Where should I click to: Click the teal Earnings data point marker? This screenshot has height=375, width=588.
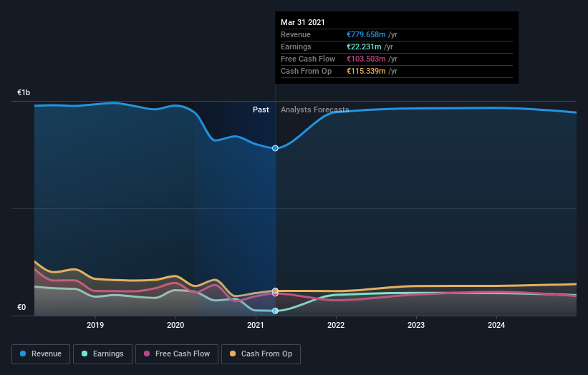click(x=275, y=311)
